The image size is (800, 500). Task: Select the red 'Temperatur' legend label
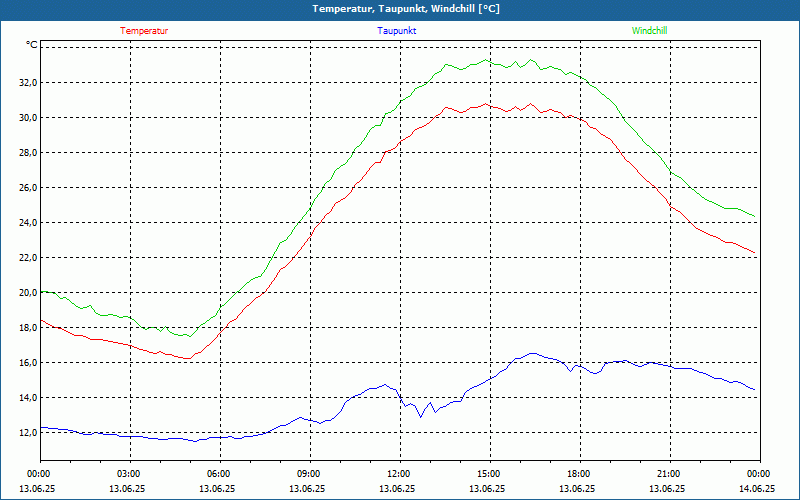(144, 31)
